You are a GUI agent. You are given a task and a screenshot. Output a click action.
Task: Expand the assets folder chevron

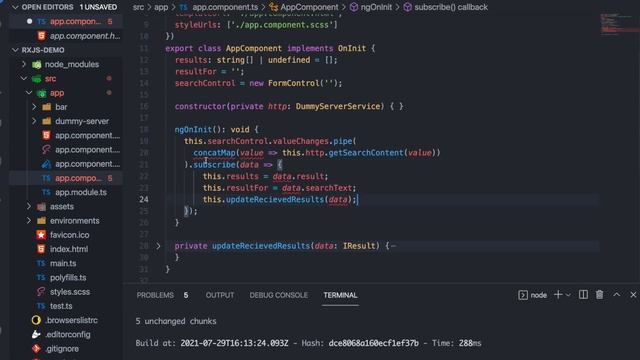tap(29, 207)
